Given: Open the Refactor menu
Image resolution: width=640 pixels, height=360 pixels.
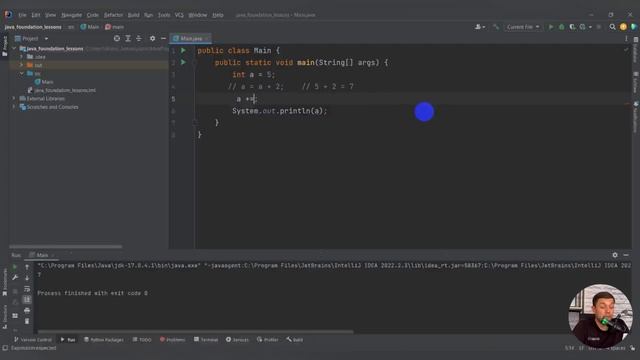Looking at the screenshot, I should coord(113,15).
